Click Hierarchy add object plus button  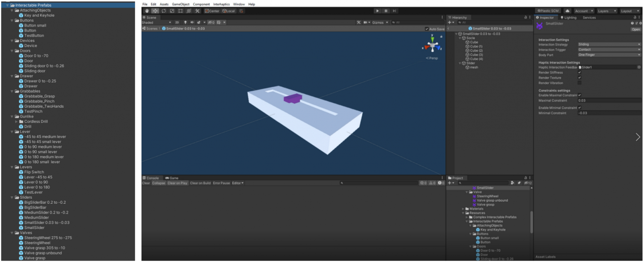pyautogui.click(x=451, y=22)
